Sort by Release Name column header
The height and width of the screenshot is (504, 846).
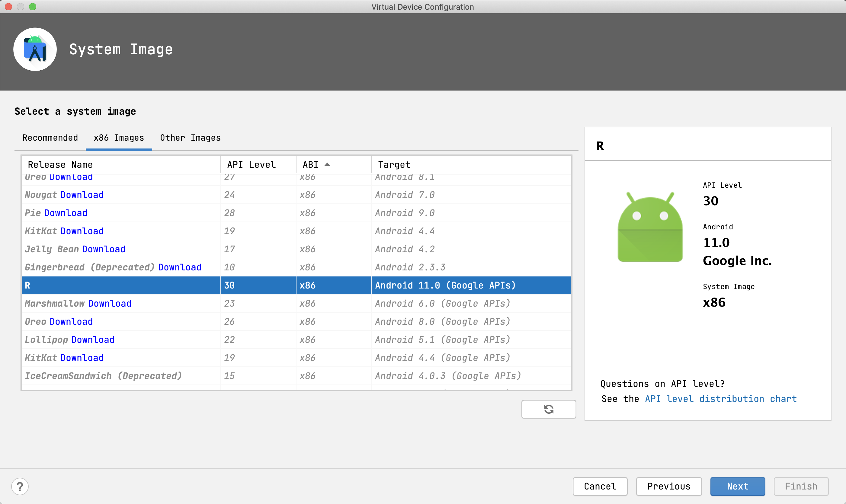(x=60, y=165)
